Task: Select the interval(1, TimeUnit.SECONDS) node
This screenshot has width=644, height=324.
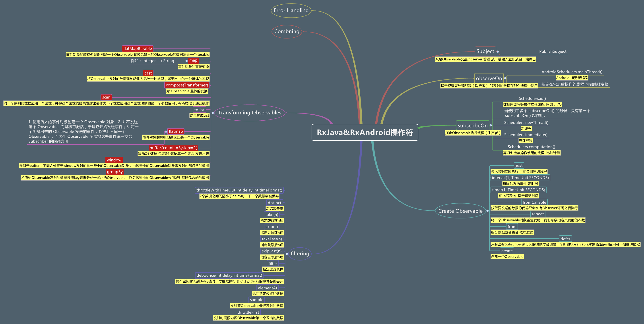Action: coord(520,178)
